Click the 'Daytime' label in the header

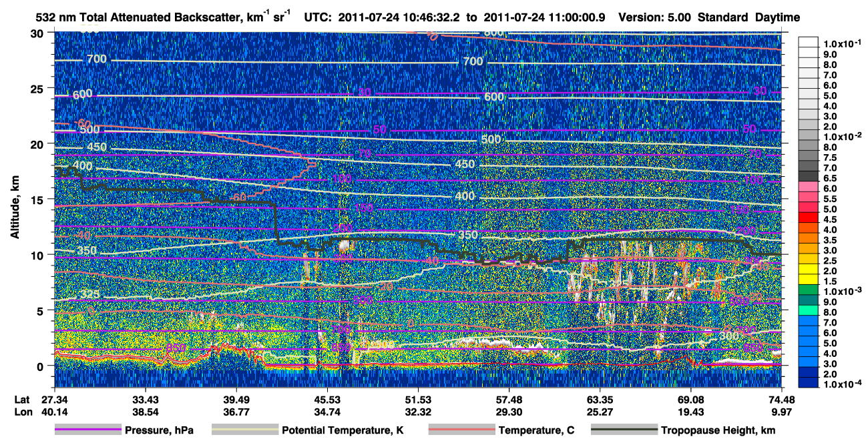777,18
